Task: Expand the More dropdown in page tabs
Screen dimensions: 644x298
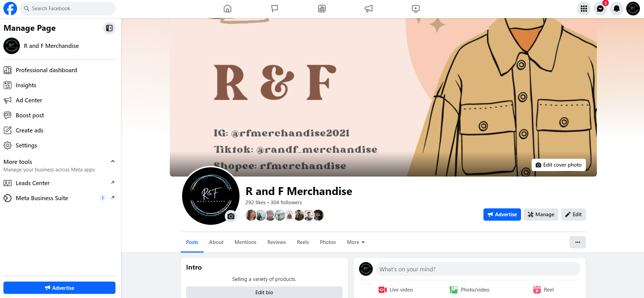Action: [356, 242]
